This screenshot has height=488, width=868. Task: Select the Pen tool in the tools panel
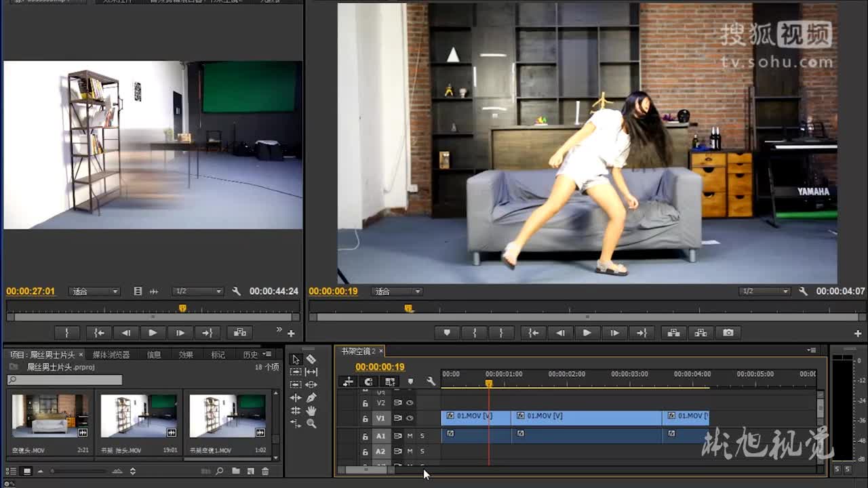(311, 399)
